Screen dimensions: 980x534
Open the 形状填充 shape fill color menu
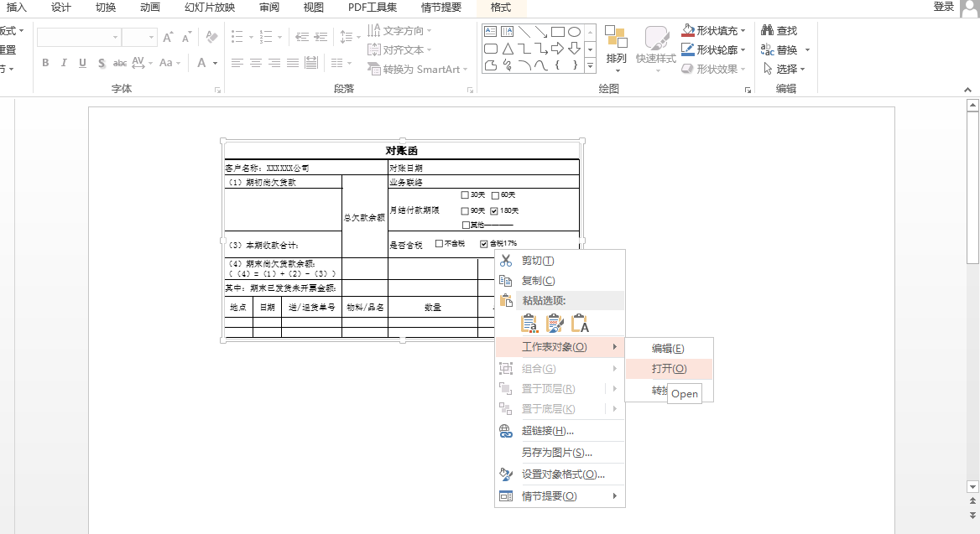(713, 30)
